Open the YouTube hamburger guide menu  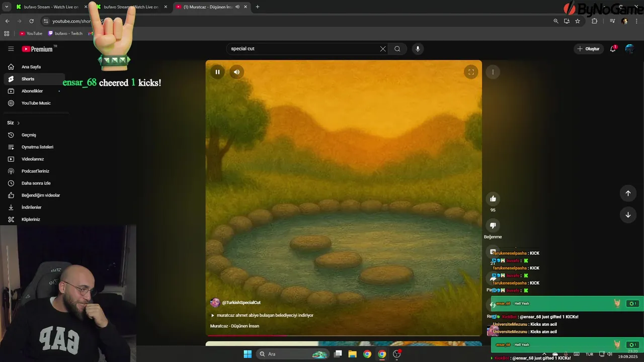coord(11,49)
